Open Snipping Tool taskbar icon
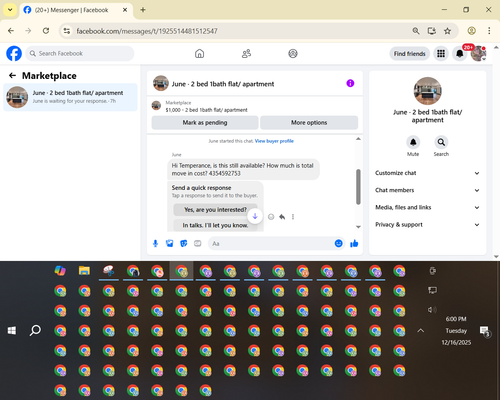 click(x=109, y=271)
